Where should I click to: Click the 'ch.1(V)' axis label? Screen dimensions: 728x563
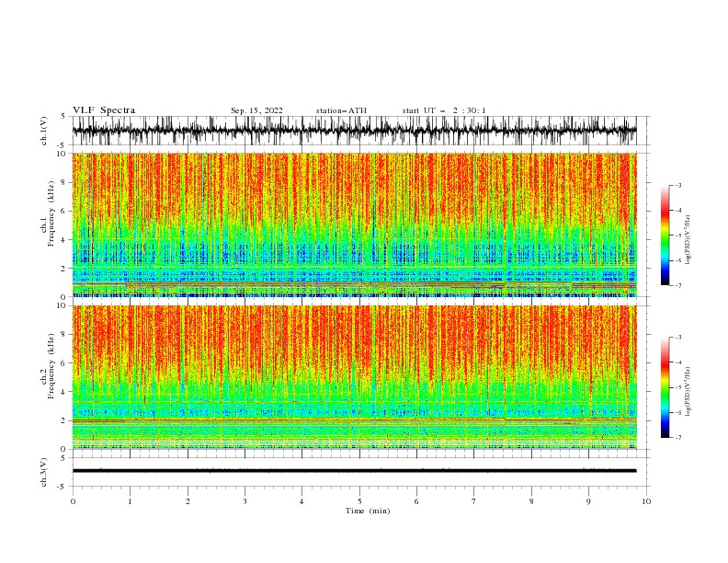[44, 131]
